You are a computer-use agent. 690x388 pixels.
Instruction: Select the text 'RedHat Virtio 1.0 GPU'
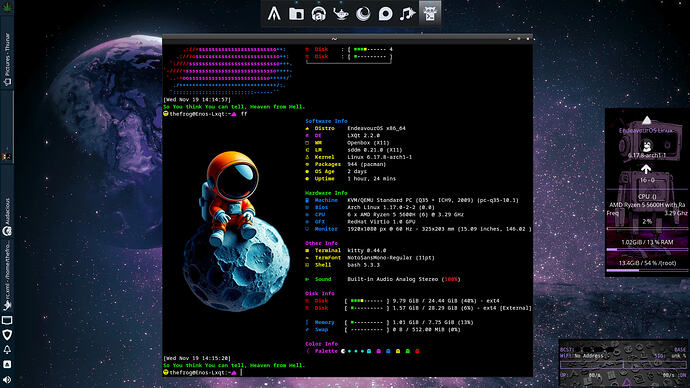(381, 222)
